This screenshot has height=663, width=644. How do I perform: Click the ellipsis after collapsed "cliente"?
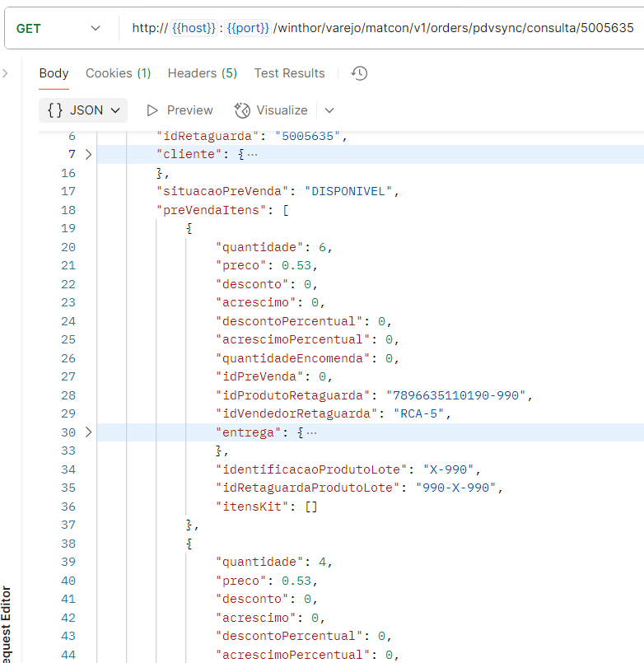tap(252, 155)
